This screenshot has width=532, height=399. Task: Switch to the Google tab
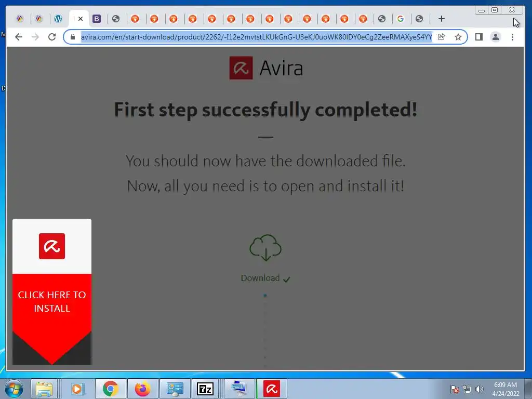point(401,19)
